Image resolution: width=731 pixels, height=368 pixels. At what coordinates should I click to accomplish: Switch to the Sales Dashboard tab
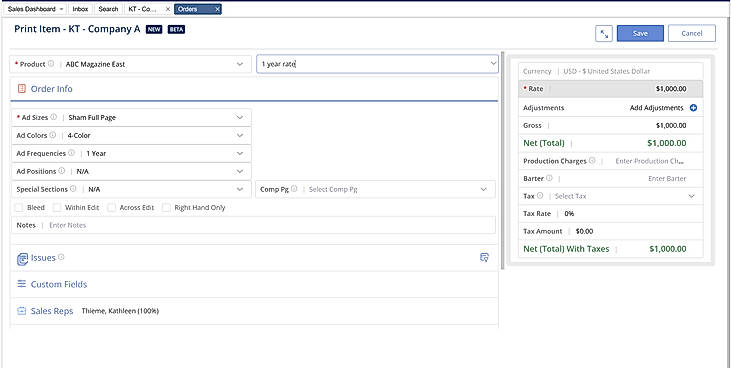[x=31, y=9]
